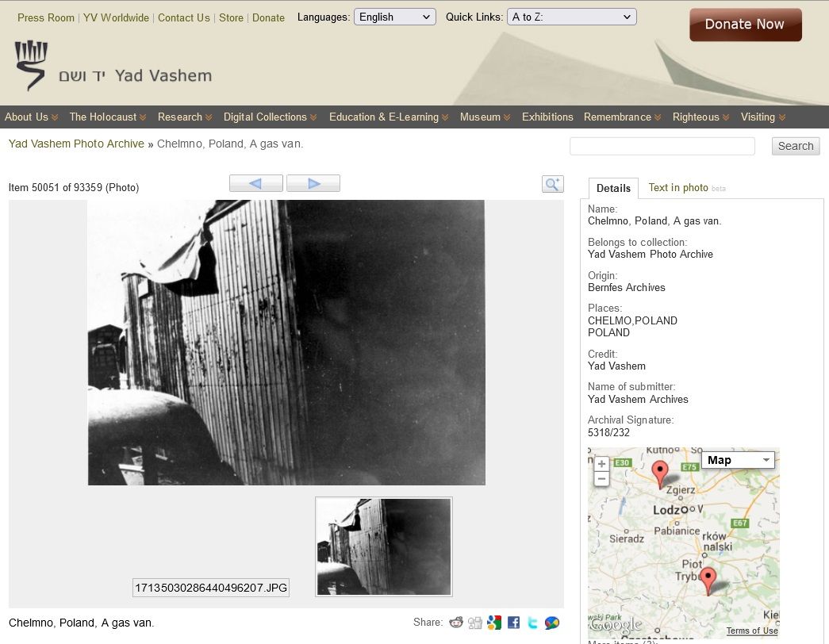Open the Map type dropdown
The height and width of the screenshot is (644, 829).
[738, 460]
